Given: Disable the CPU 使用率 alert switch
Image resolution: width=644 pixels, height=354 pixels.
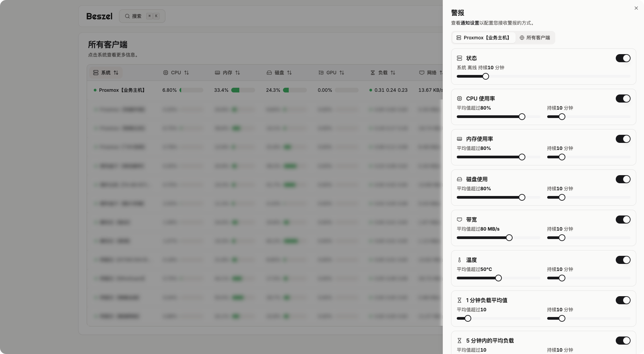Looking at the screenshot, I should click(622, 99).
